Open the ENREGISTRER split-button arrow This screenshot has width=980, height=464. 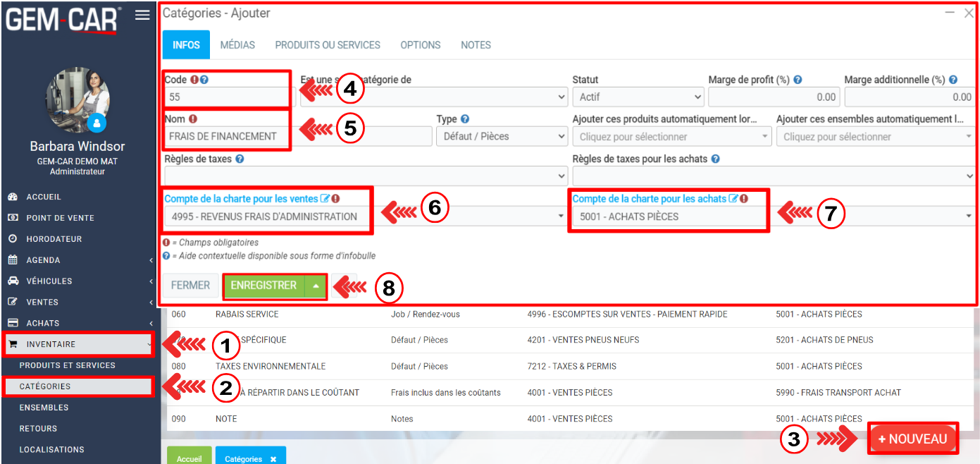[316, 286]
